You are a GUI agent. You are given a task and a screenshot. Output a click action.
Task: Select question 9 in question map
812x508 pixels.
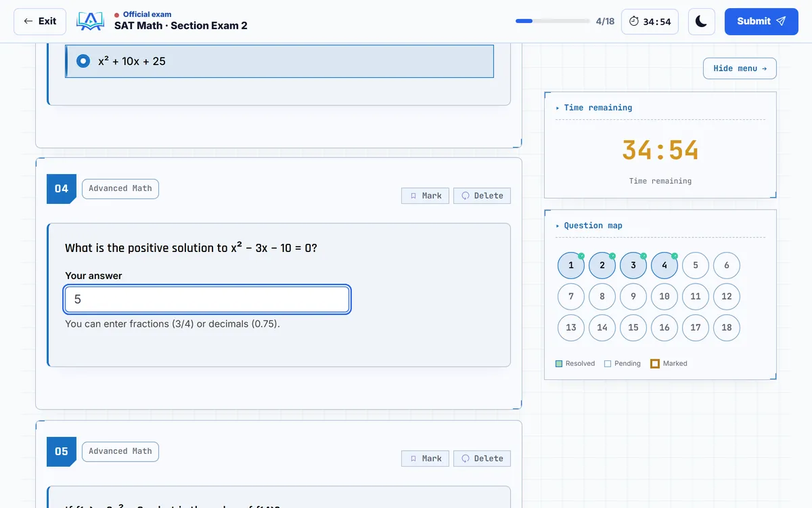click(x=633, y=297)
